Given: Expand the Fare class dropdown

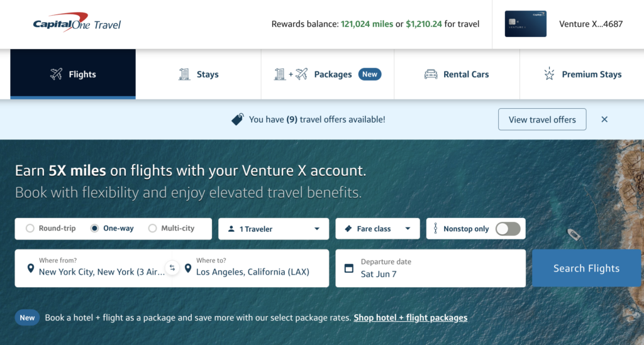Looking at the screenshot, I should pos(377,229).
